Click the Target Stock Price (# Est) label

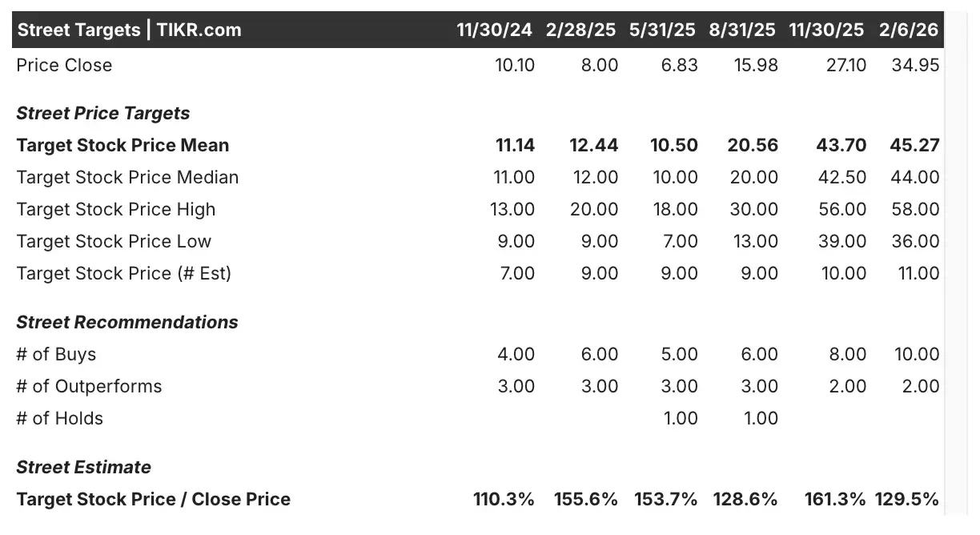pyautogui.click(x=124, y=273)
